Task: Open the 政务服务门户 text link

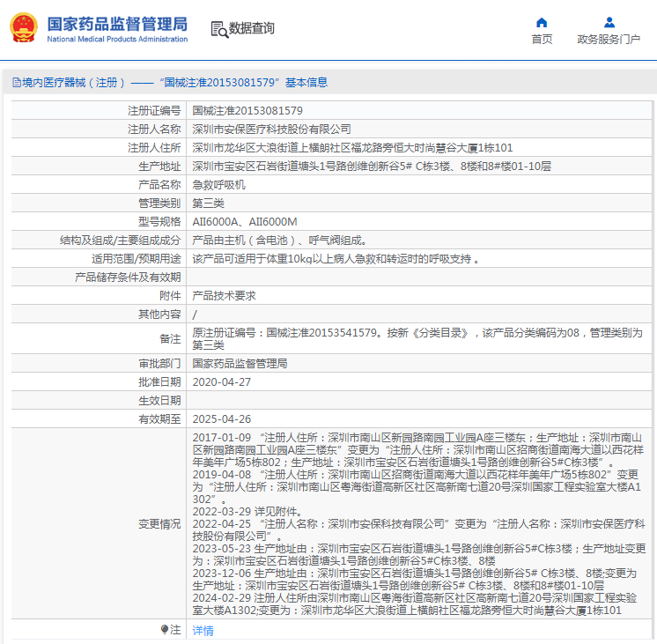Action: click(609, 39)
